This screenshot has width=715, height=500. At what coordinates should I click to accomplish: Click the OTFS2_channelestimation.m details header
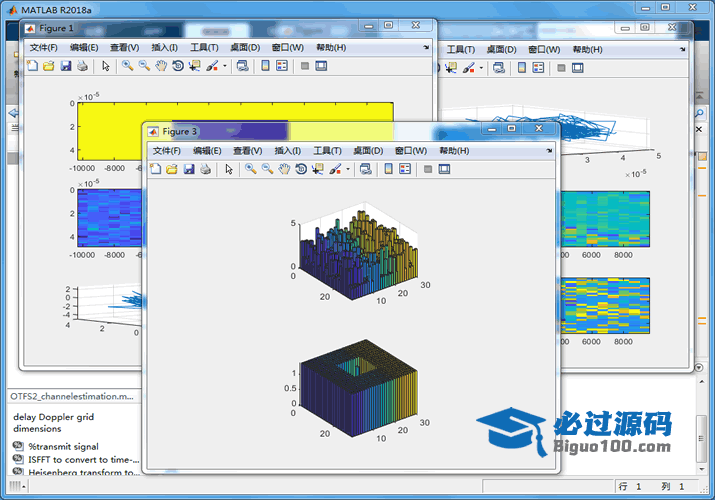(70, 397)
